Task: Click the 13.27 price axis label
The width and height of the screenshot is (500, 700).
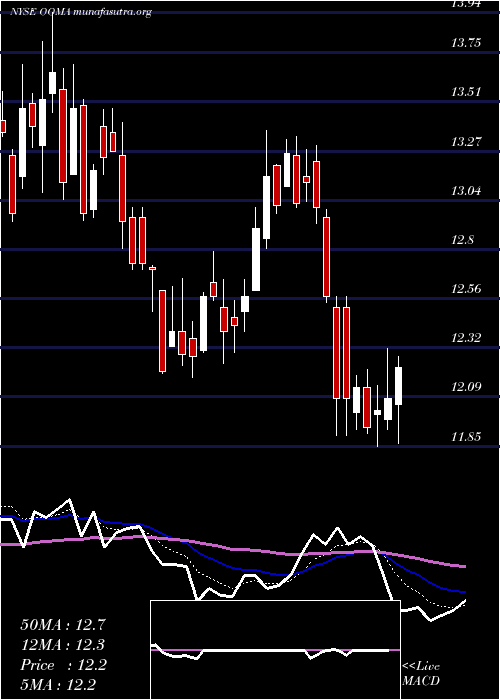Action: coord(466,142)
